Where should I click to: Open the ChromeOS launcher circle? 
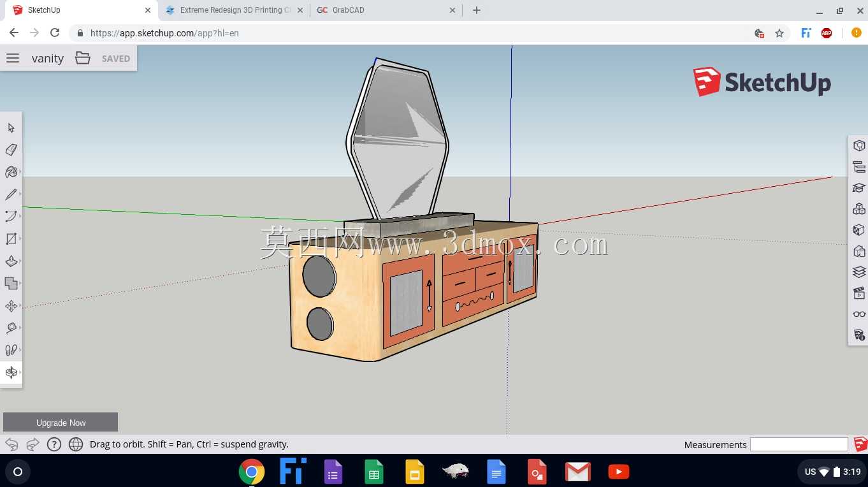pyautogui.click(x=18, y=472)
